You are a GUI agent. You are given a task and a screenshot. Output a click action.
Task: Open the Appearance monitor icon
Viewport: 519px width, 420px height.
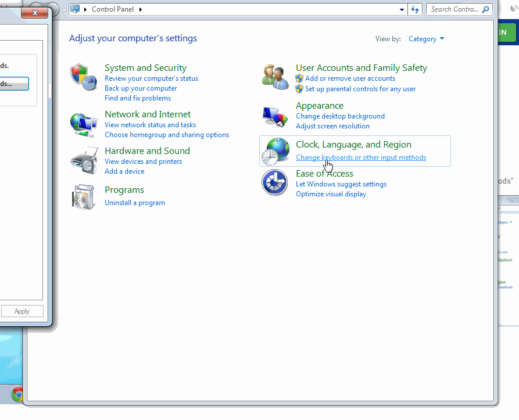coord(275,116)
